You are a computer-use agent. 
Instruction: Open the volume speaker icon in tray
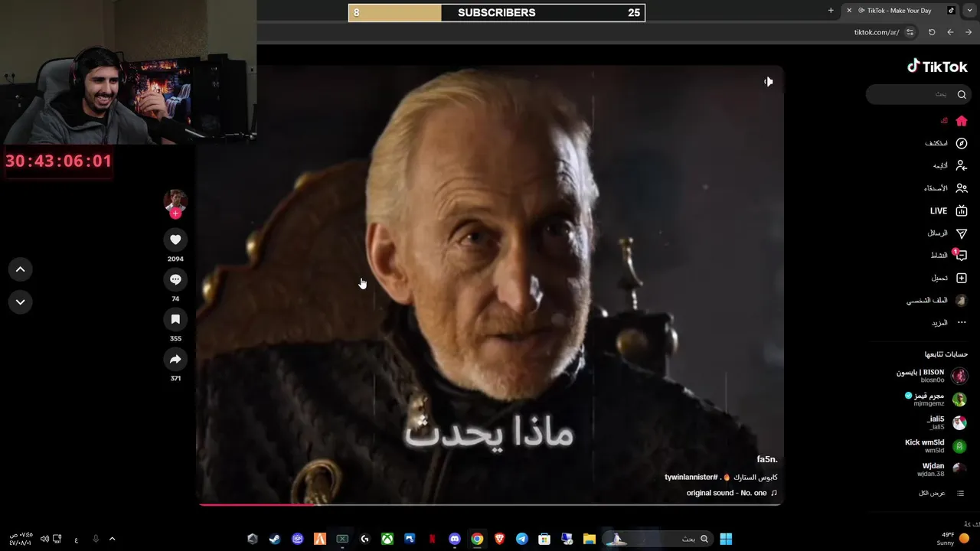pos(44,539)
